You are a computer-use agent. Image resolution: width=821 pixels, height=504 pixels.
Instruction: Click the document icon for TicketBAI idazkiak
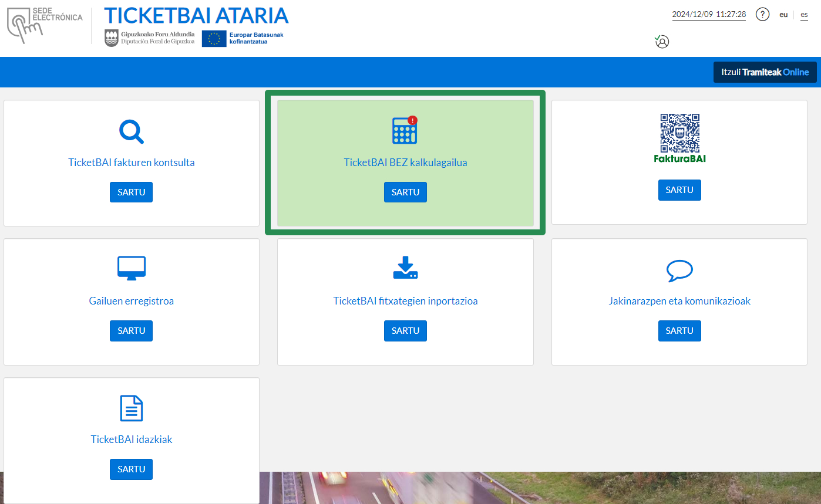[x=131, y=408]
